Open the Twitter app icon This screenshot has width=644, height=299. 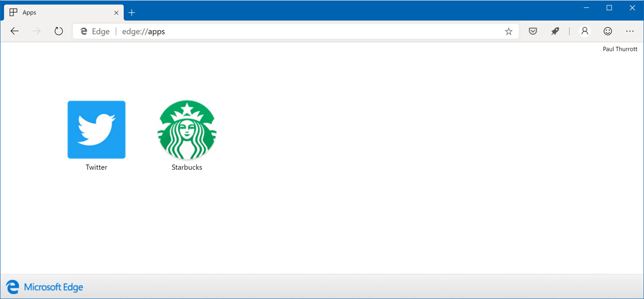pyautogui.click(x=97, y=129)
